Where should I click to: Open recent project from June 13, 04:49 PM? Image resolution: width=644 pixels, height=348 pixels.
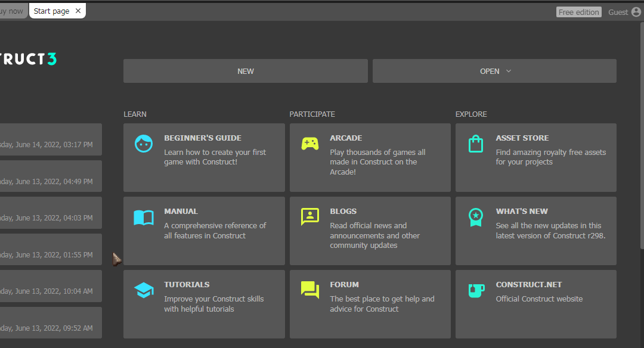tap(51, 176)
